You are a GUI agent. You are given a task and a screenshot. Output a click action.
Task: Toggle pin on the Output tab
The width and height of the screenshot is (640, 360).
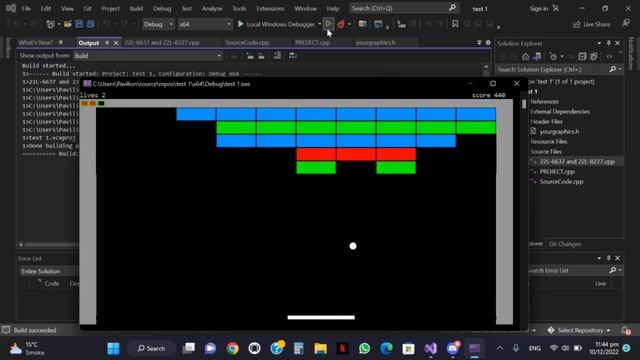[107, 42]
